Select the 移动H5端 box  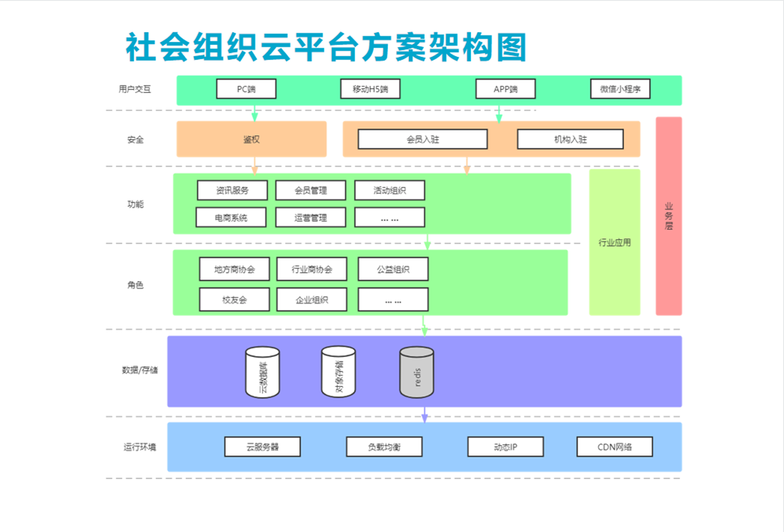coord(370,89)
